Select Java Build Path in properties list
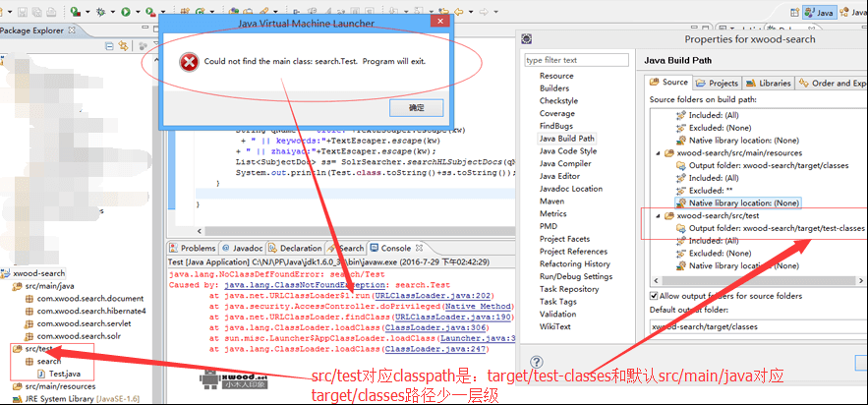The height and width of the screenshot is (405, 868). [x=567, y=139]
